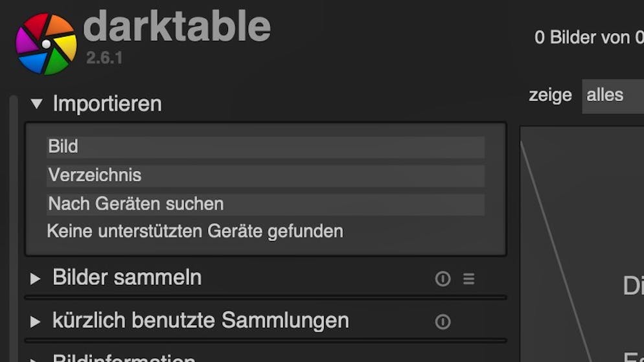The image size is (644, 362).
Task: Click the empty lighttable center area
Action: (582, 244)
